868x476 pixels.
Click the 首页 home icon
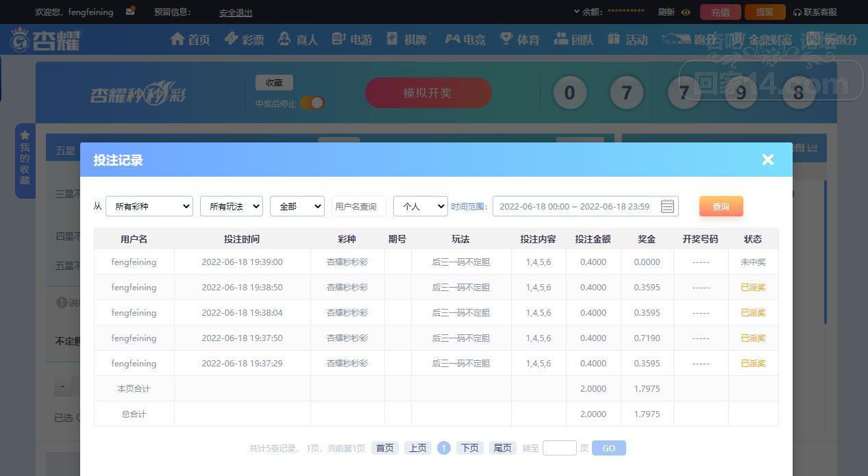coord(178,39)
